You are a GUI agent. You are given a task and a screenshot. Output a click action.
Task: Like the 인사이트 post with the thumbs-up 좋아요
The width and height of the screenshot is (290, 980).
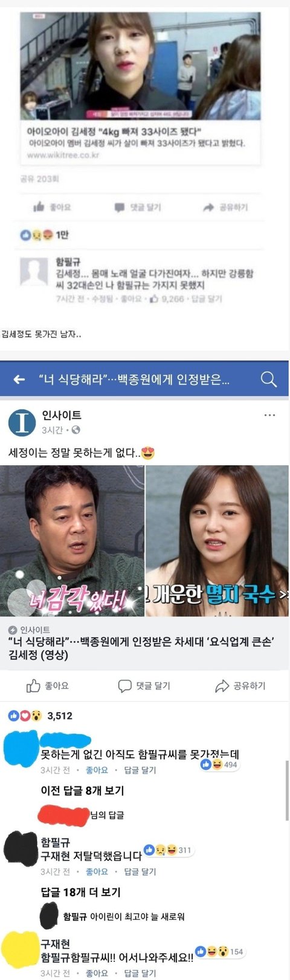[48, 686]
